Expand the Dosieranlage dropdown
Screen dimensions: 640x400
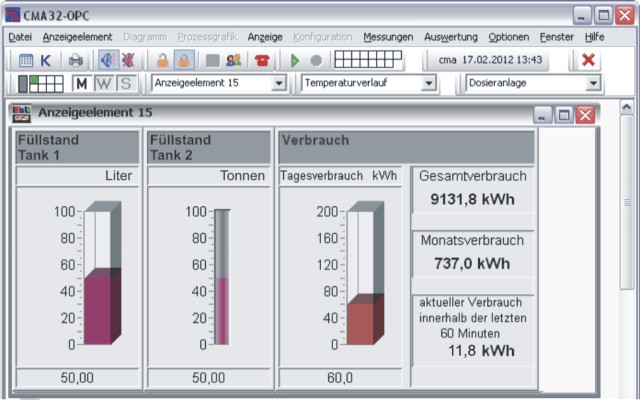point(593,83)
